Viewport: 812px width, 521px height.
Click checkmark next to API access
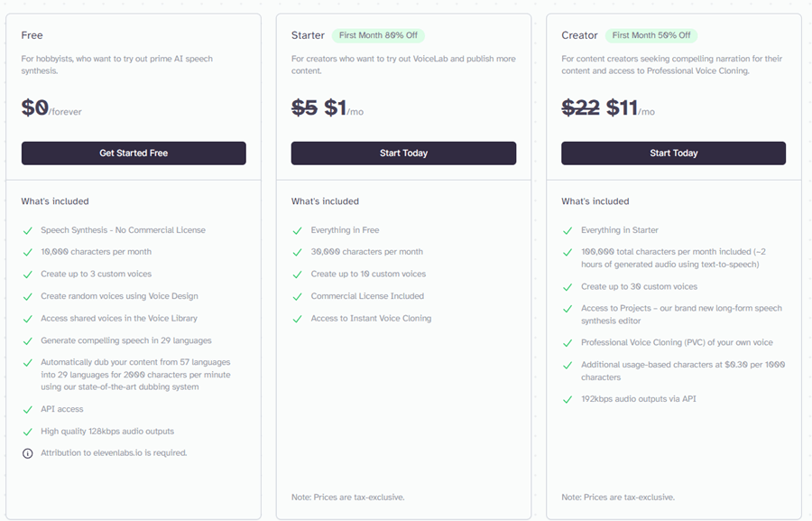[27, 410]
